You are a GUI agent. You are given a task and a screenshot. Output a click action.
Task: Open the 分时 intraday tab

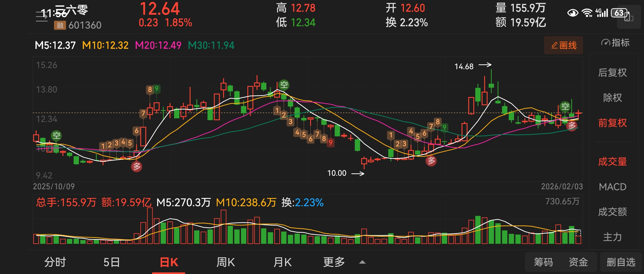tap(55, 262)
